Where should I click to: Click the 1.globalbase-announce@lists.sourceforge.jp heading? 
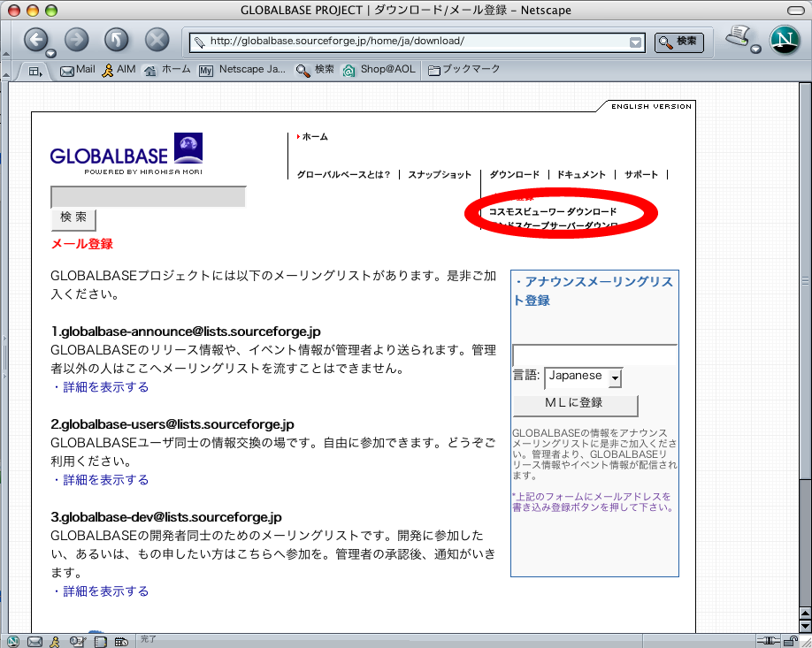coord(186,332)
